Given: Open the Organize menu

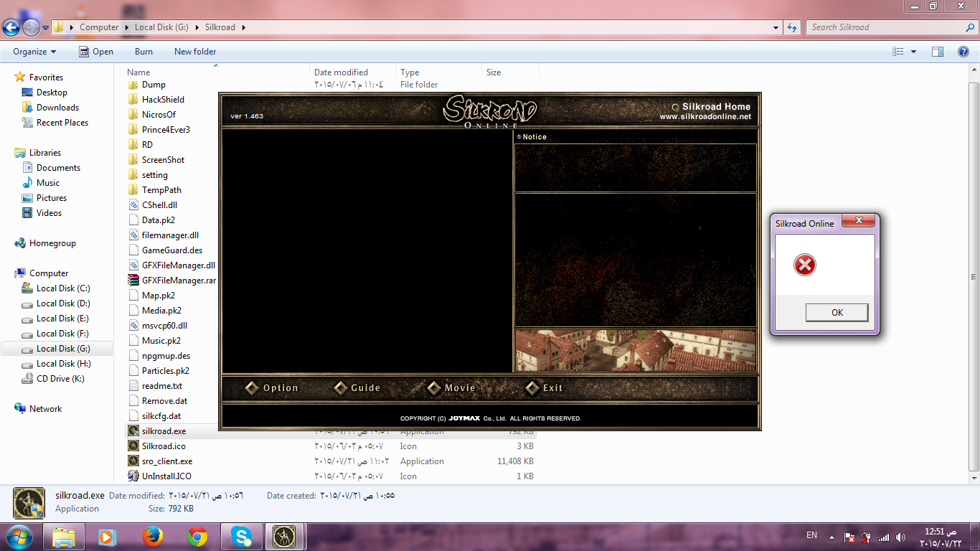Looking at the screenshot, I should (34, 52).
